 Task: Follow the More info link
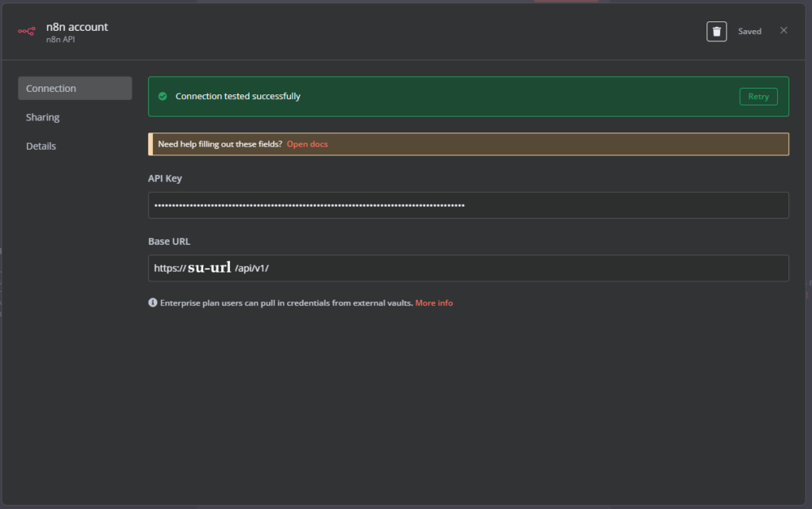pyautogui.click(x=434, y=303)
